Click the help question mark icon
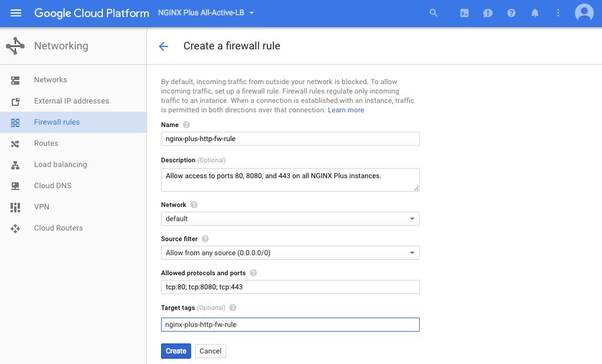 [511, 12]
